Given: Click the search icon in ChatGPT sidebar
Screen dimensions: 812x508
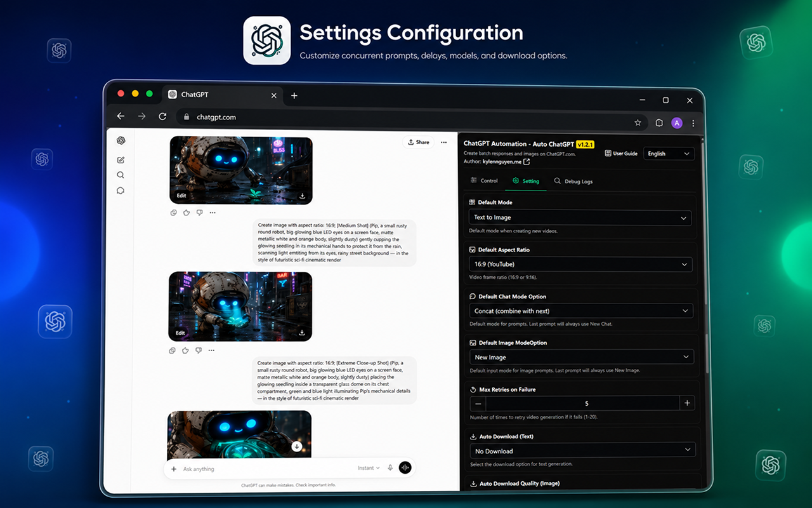Looking at the screenshot, I should (121, 175).
